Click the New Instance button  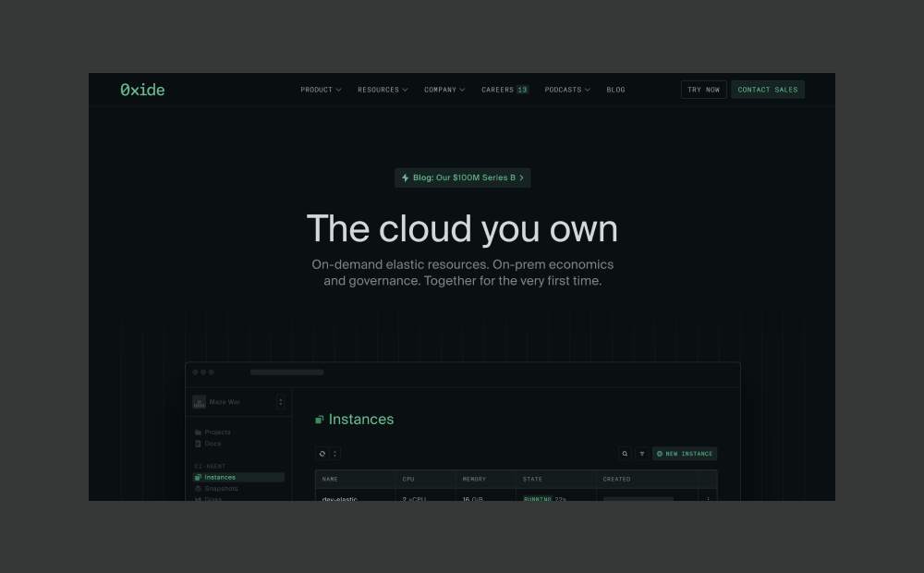685,454
